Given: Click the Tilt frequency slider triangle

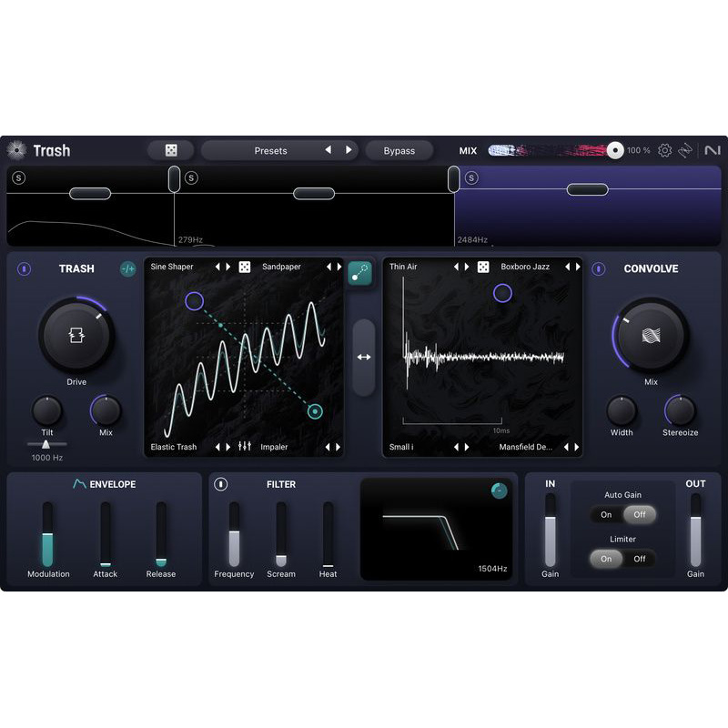Looking at the screenshot, I should click(45, 444).
